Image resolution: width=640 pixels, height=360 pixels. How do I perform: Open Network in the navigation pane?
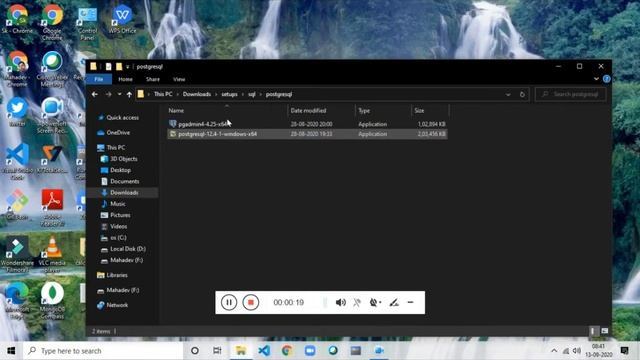pyautogui.click(x=117, y=305)
